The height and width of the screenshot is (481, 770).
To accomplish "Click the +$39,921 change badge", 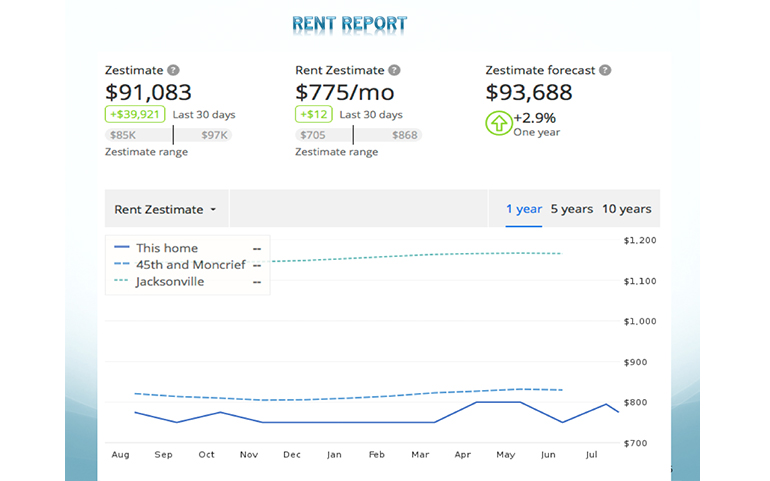I will click(135, 114).
